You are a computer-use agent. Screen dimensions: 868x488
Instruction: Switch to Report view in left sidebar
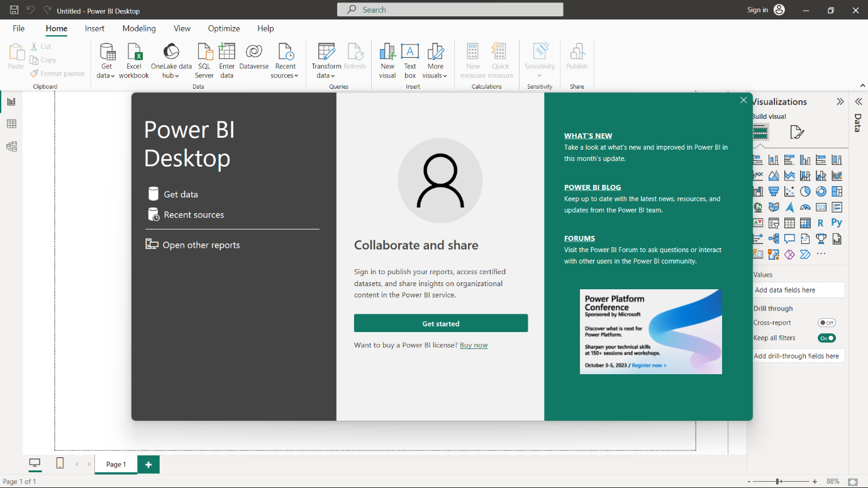tap(11, 101)
